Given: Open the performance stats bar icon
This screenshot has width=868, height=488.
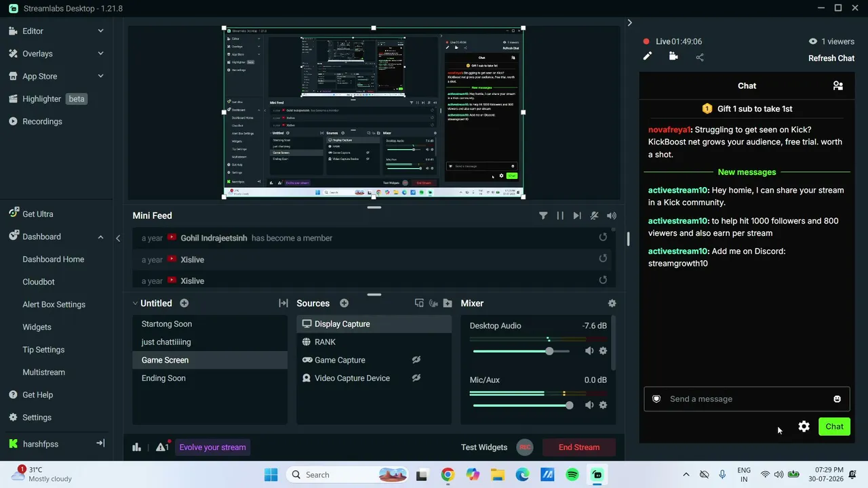Looking at the screenshot, I should (137, 447).
